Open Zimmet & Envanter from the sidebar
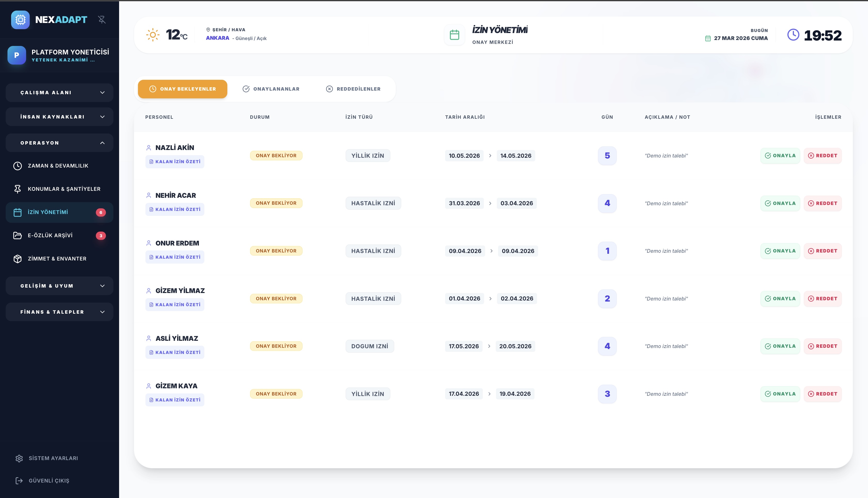The width and height of the screenshot is (868, 498). coord(57,259)
